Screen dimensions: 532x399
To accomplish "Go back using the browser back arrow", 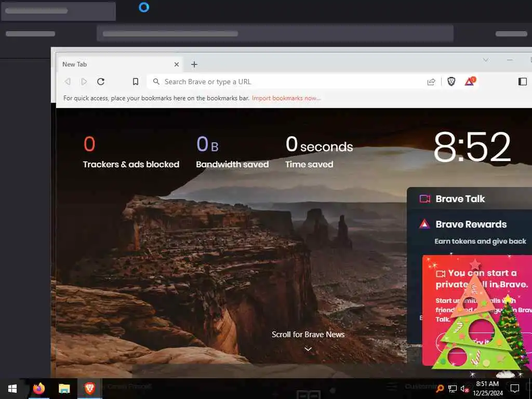I will 68,82.
